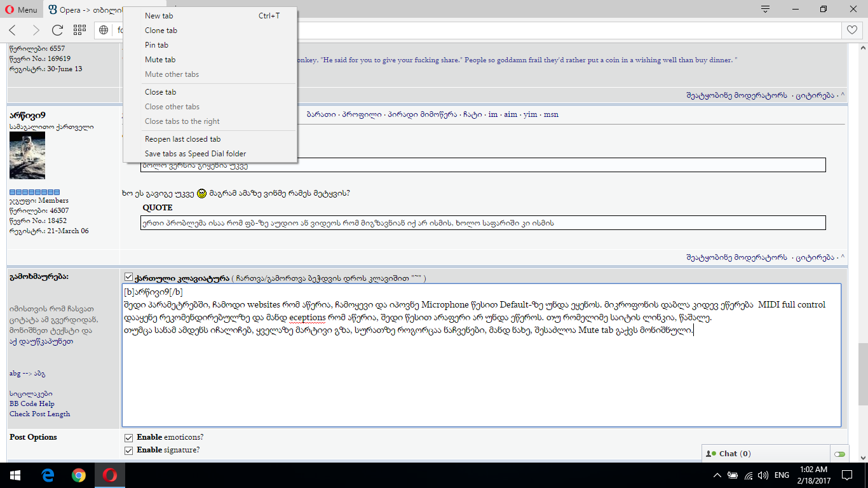Select the Opera forum browser tab

pos(83,10)
